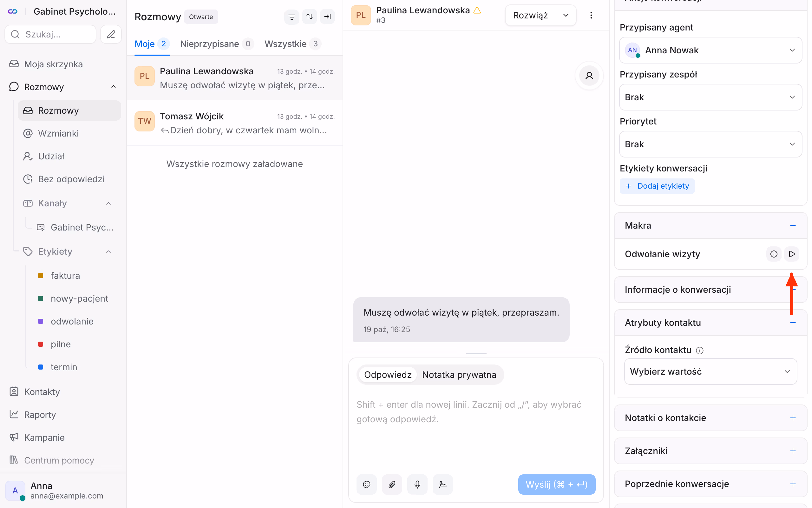The height and width of the screenshot is (508, 812).
Task: Open Wzmianki in sidebar
Action: tap(69, 133)
